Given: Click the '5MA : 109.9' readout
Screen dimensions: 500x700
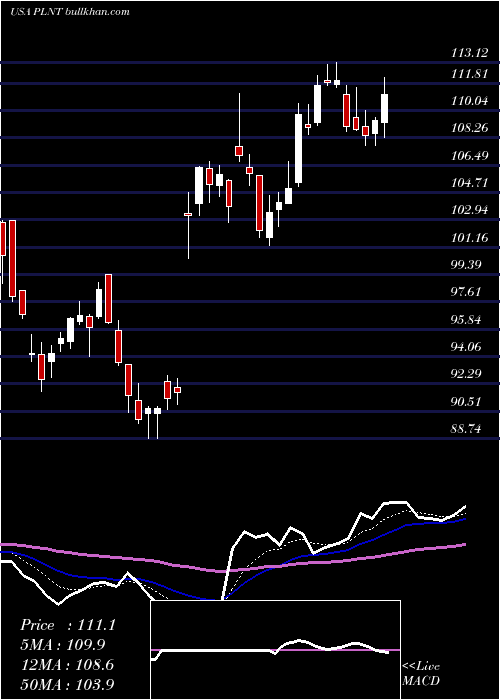Looking at the screenshot, I should [x=63, y=645].
